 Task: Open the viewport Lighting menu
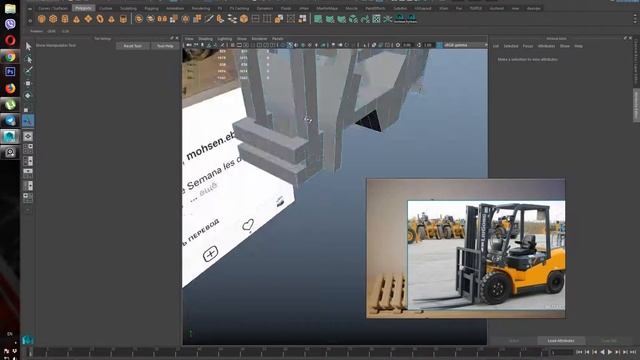[224, 39]
